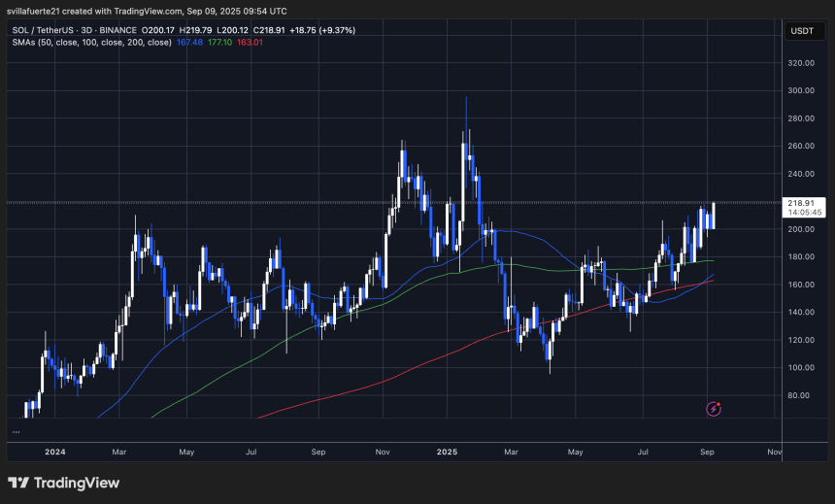
Task: Click the 320.00 price axis label
Action: 801,63
